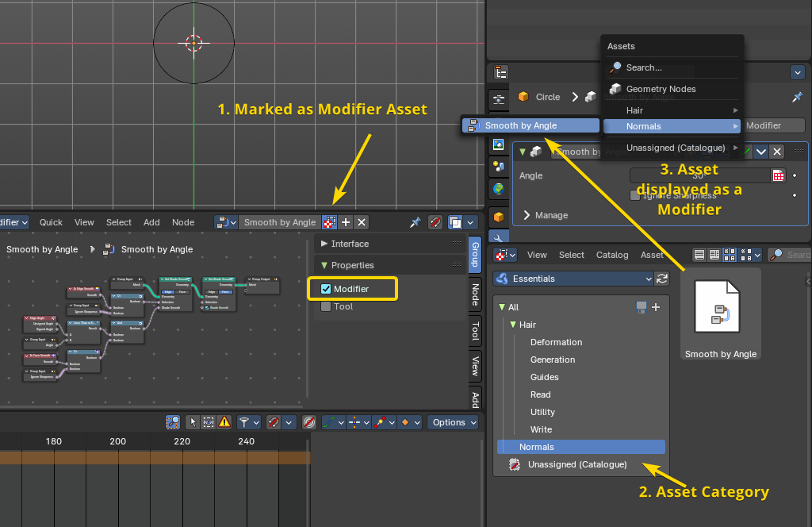Open asset browser editor type dropdown
The height and width of the screenshot is (527, 812).
coord(505,255)
